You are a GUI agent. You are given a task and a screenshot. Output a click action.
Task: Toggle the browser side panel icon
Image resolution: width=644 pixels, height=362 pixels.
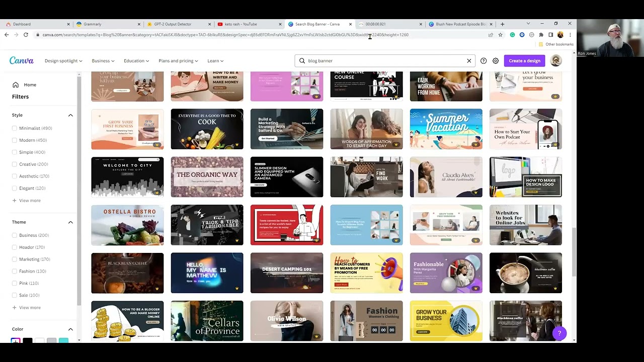pos(550,35)
